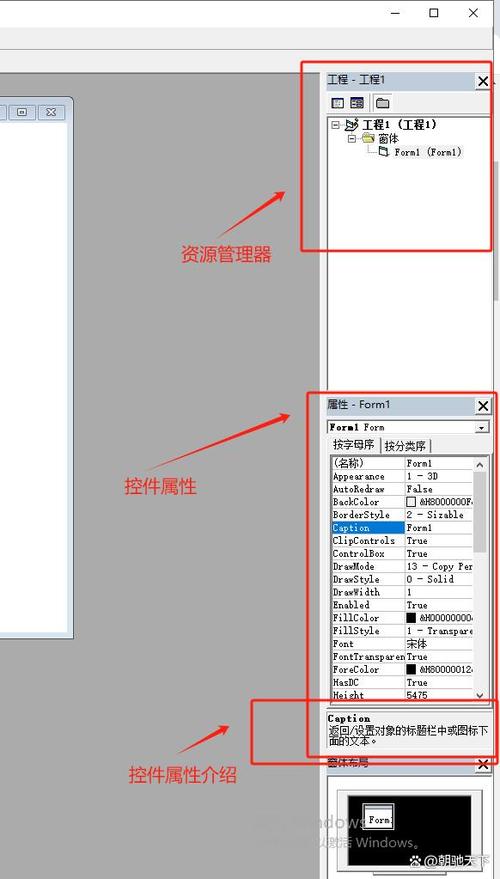Image resolution: width=500 pixels, height=879 pixels.
Task: Select the BackColor property name
Action: (x=368, y=502)
